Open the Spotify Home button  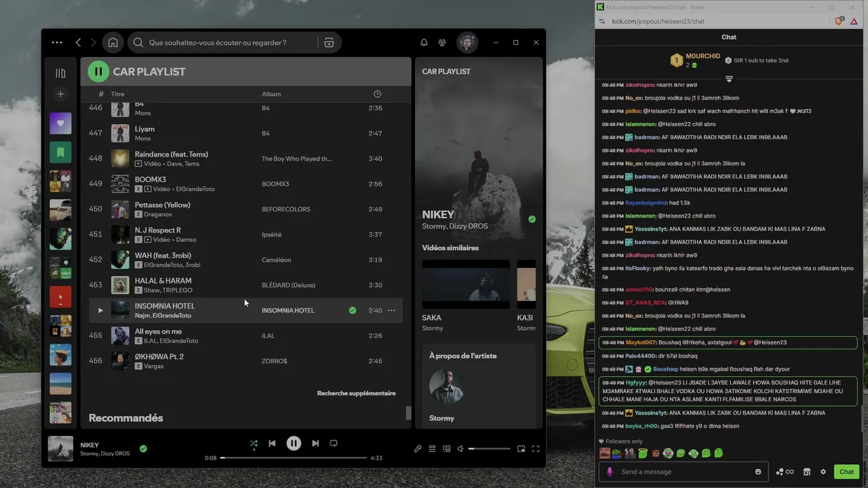pyautogui.click(x=113, y=42)
